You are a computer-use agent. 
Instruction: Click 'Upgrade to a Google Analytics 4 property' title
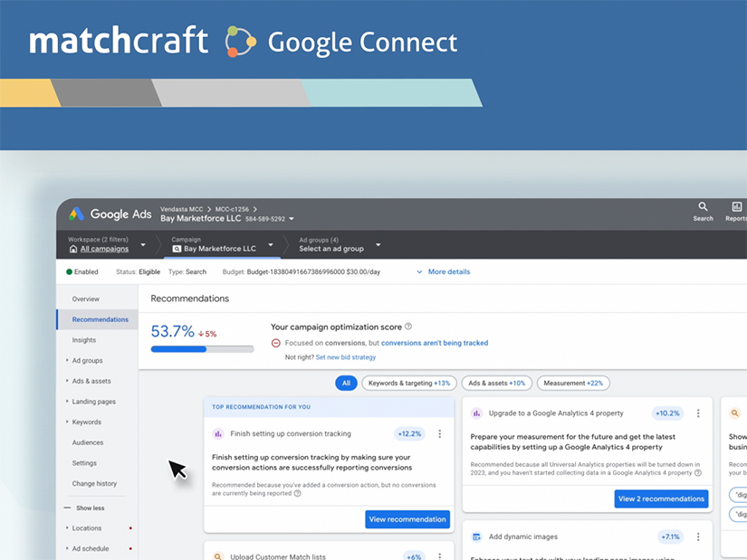[x=556, y=413]
